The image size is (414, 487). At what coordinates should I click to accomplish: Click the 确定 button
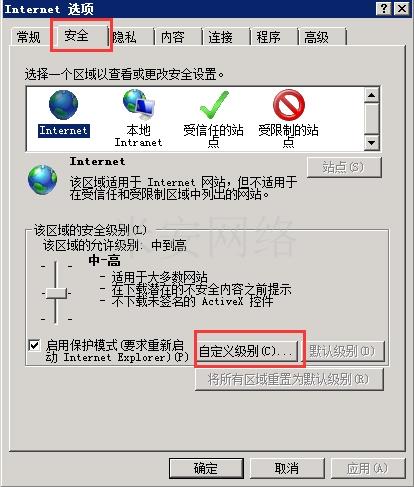[206, 468]
